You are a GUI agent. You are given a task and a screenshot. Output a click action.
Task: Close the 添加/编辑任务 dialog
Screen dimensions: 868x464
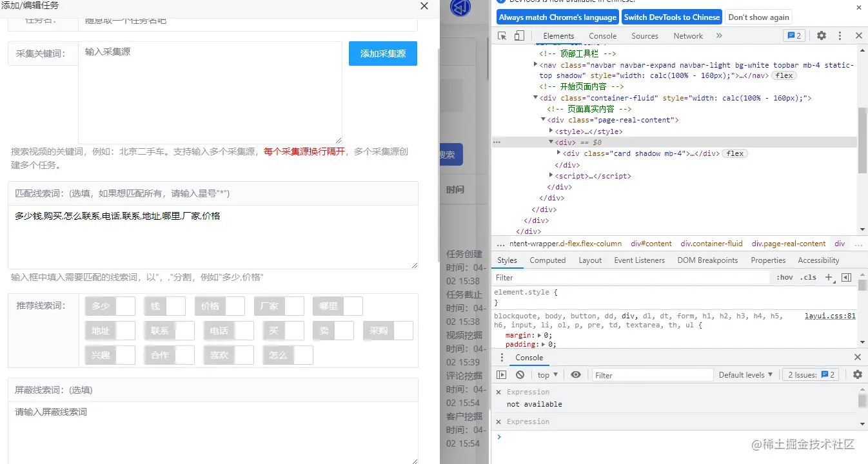coord(424,6)
